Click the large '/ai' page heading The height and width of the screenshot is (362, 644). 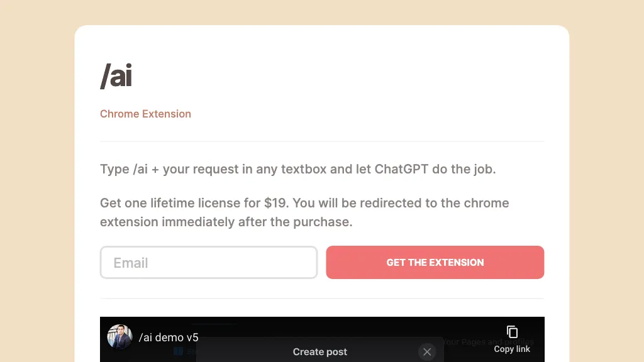(116, 76)
